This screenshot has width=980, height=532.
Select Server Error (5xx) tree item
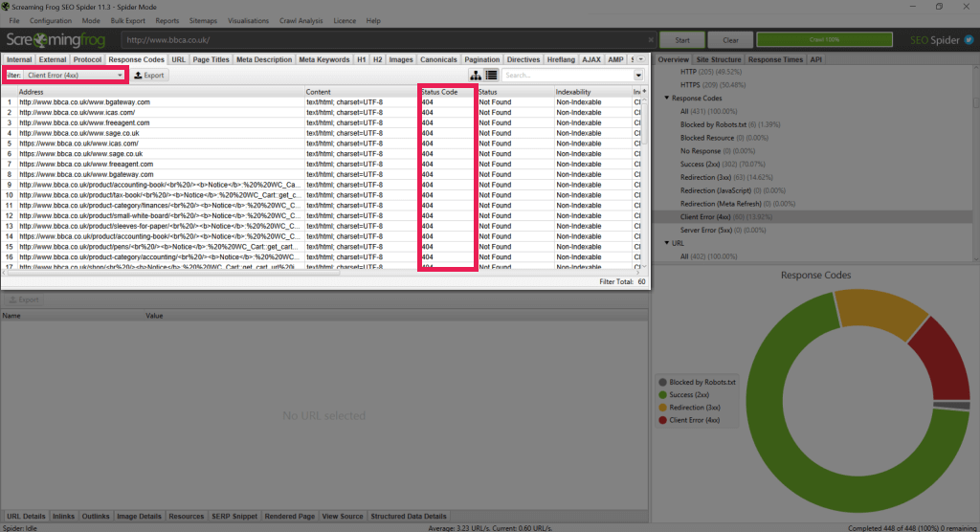[723, 230]
